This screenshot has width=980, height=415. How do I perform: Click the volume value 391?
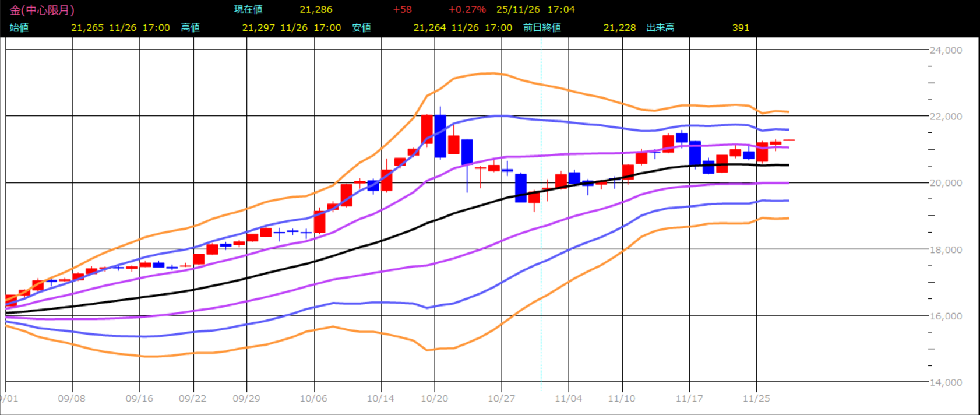pos(741,27)
